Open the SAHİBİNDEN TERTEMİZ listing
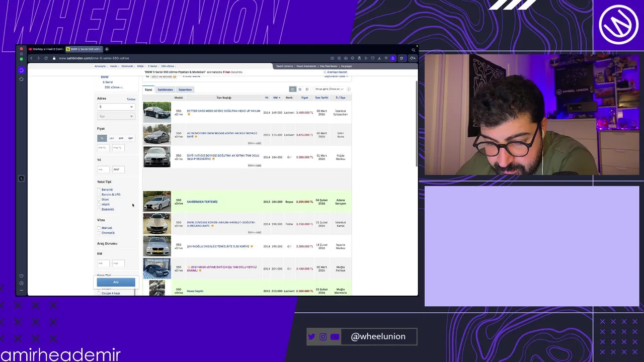 202,202
